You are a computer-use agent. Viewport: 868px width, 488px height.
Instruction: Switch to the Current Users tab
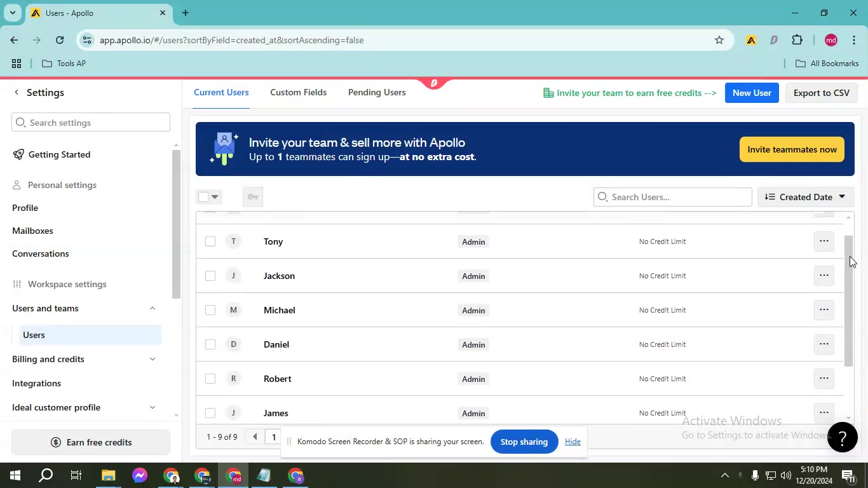[221, 92]
